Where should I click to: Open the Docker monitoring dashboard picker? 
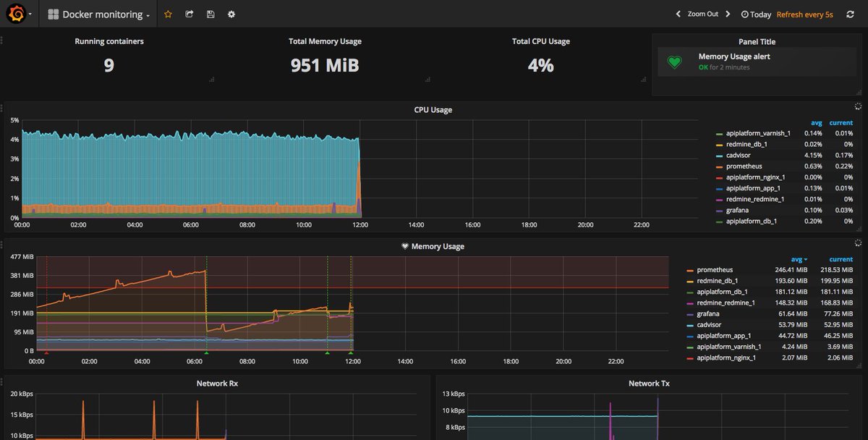(99, 14)
